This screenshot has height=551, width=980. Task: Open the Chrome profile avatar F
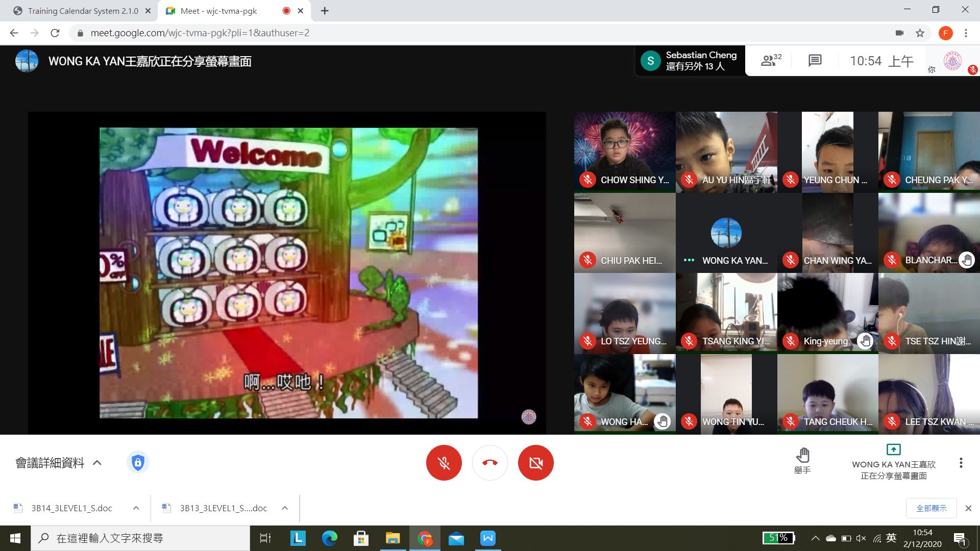(x=945, y=33)
